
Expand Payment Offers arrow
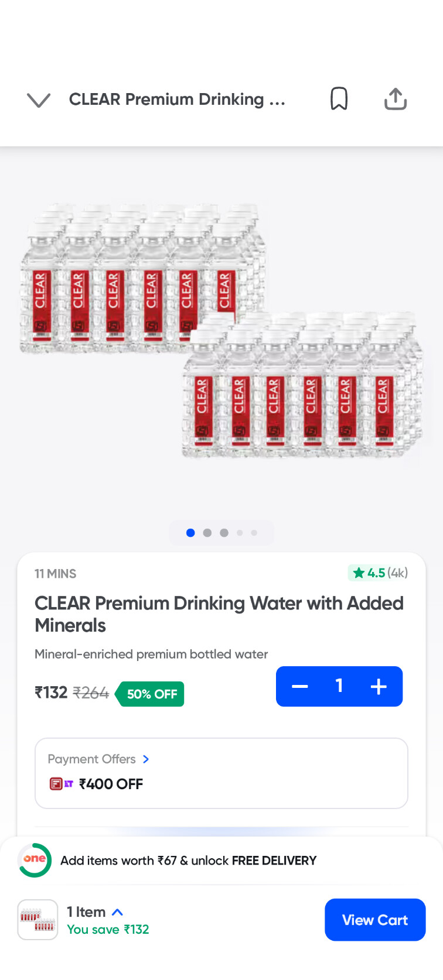(x=146, y=759)
